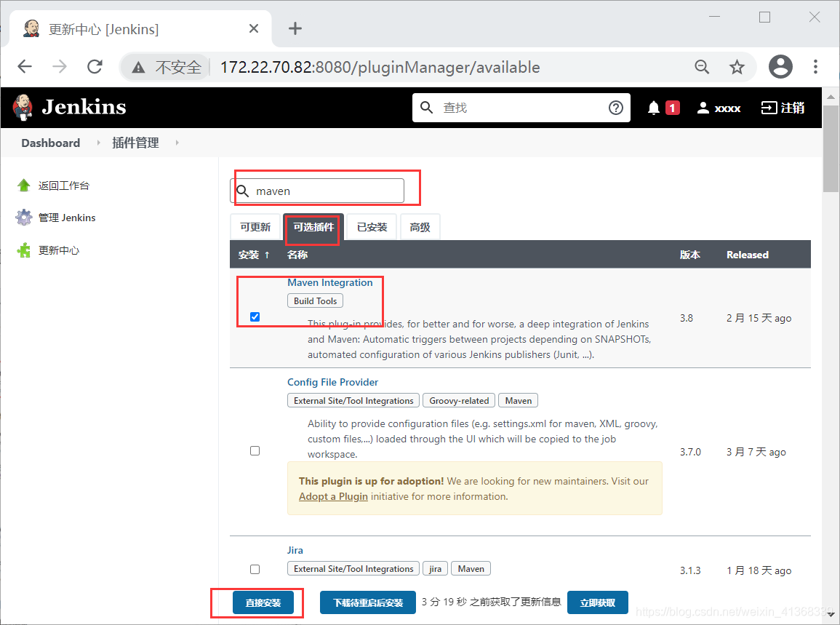This screenshot has height=625, width=840.
Task: Open the notifications bell icon
Action: click(x=654, y=108)
